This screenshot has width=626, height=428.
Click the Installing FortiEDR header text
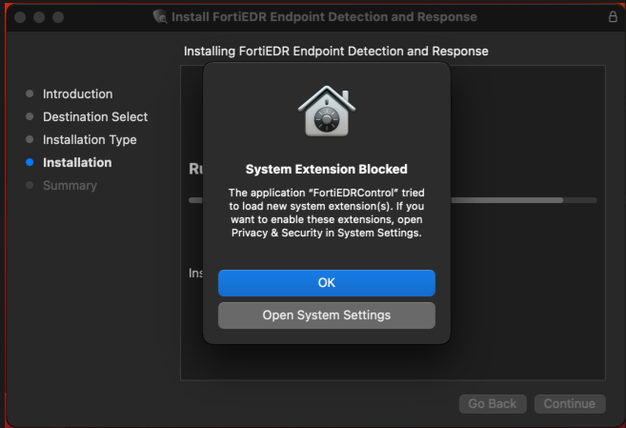click(x=336, y=51)
